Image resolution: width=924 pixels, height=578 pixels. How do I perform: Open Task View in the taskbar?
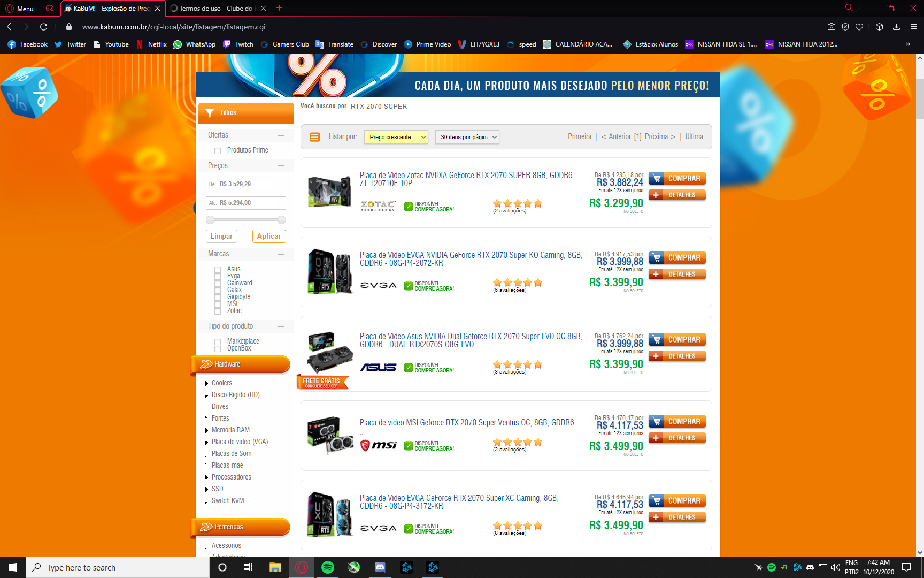[x=248, y=567]
